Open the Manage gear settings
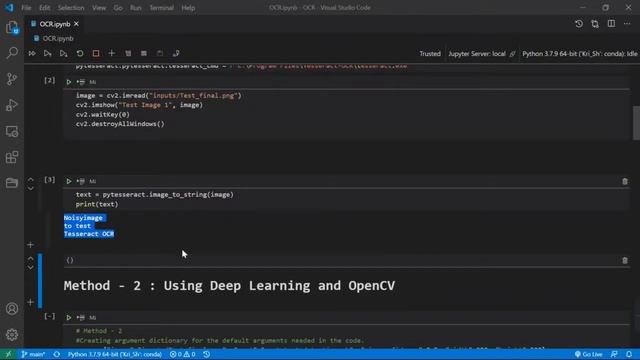This screenshot has height=360, width=640. pyautogui.click(x=12, y=334)
